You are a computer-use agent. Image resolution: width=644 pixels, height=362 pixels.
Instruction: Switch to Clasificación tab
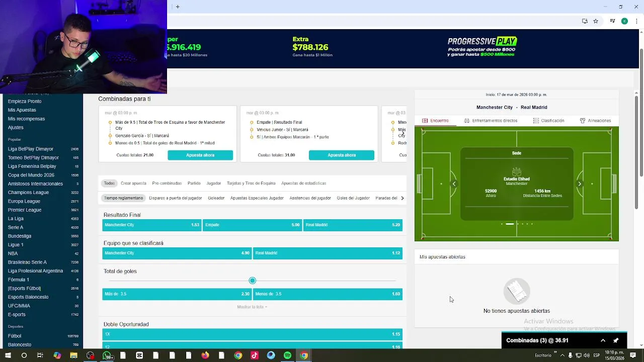pos(548,121)
